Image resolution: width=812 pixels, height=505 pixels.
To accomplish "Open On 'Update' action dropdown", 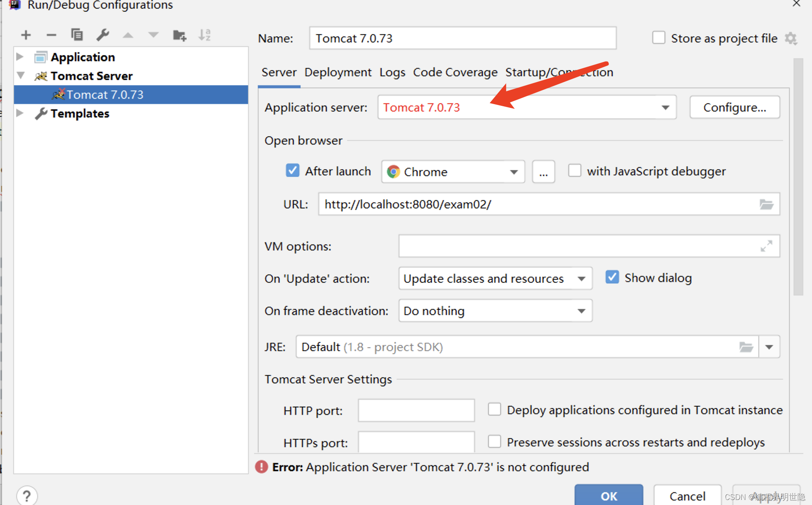I will click(x=581, y=279).
